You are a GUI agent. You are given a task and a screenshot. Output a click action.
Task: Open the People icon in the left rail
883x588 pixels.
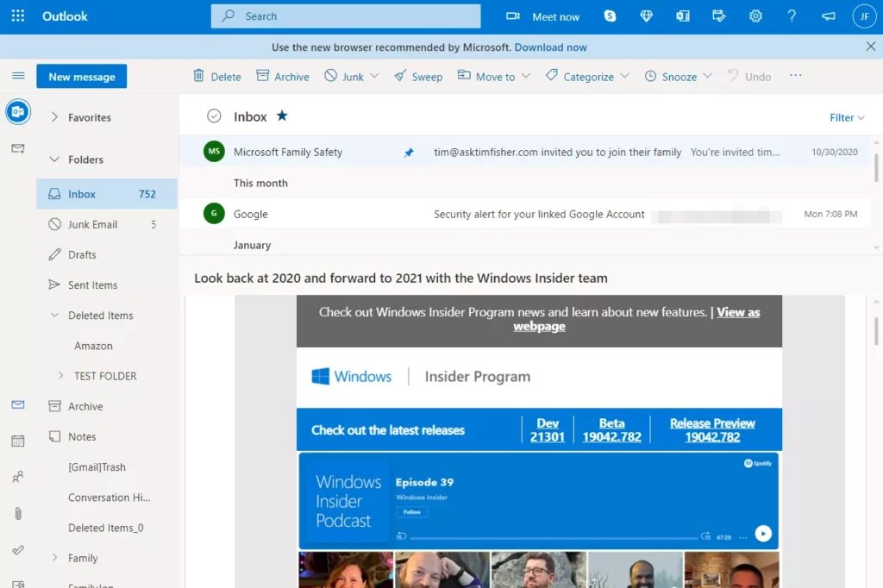click(x=18, y=477)
